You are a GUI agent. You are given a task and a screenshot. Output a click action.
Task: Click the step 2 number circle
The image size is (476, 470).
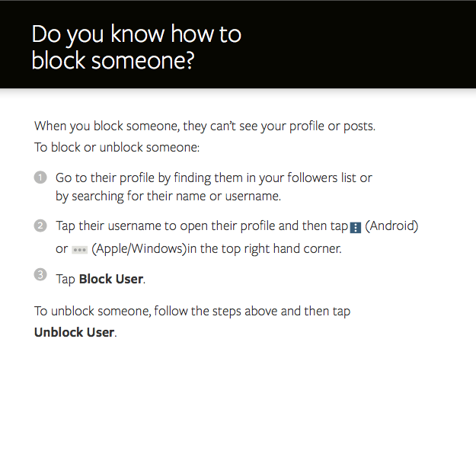(x=40, y=225)
